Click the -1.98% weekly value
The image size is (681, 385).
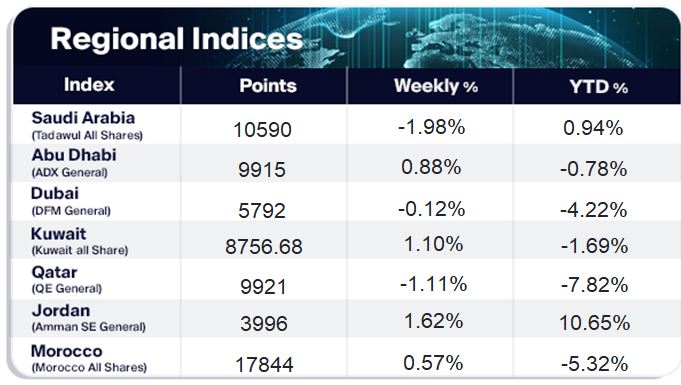pyautogui.click(x=432, y=127)
